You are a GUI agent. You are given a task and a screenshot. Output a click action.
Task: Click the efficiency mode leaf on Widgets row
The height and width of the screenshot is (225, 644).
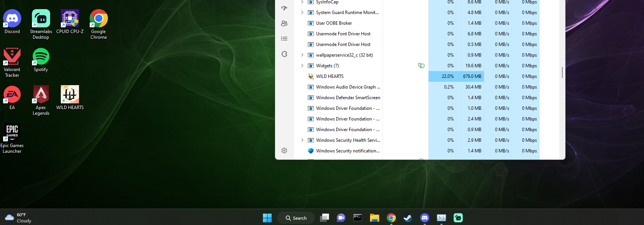(x=421, y=66)
